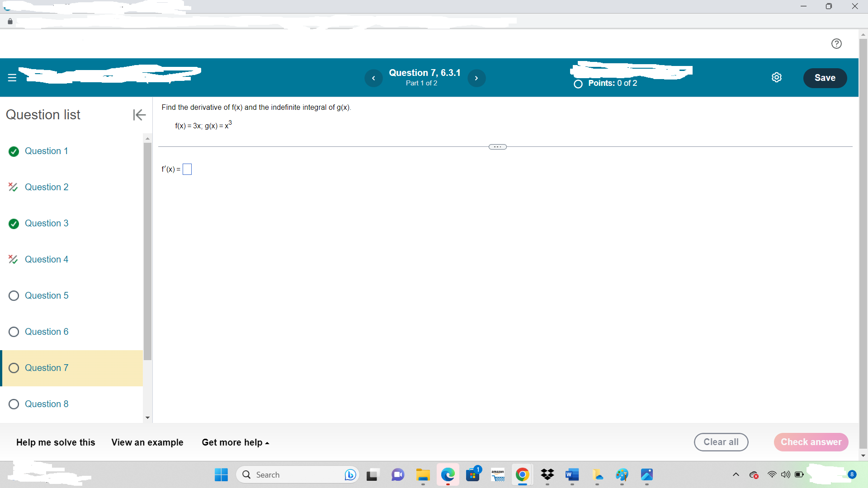Click the question list scrollbar
Image resolution: width=868 pixels, height=488 pixels.
click(147, 251)
